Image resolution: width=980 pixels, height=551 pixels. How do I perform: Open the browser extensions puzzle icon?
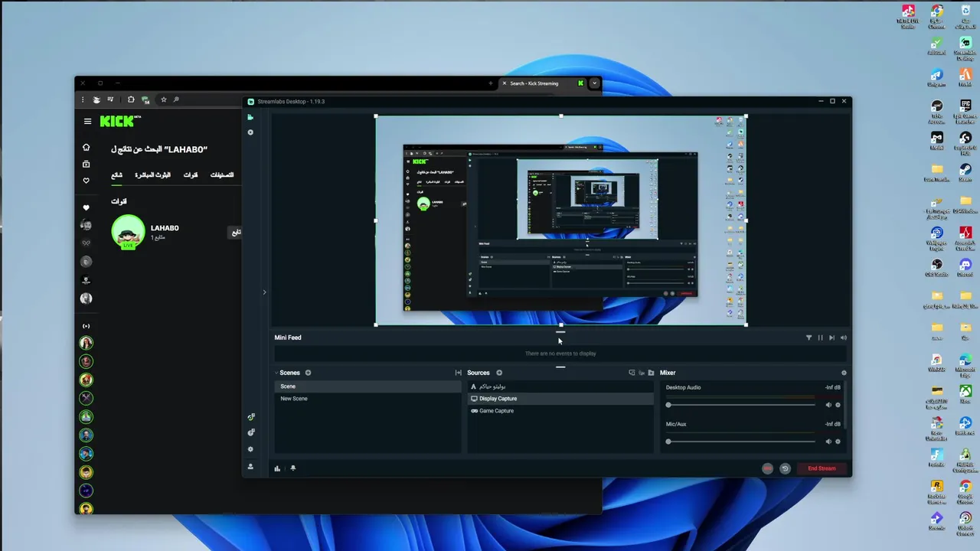click(x=131, y=99)
